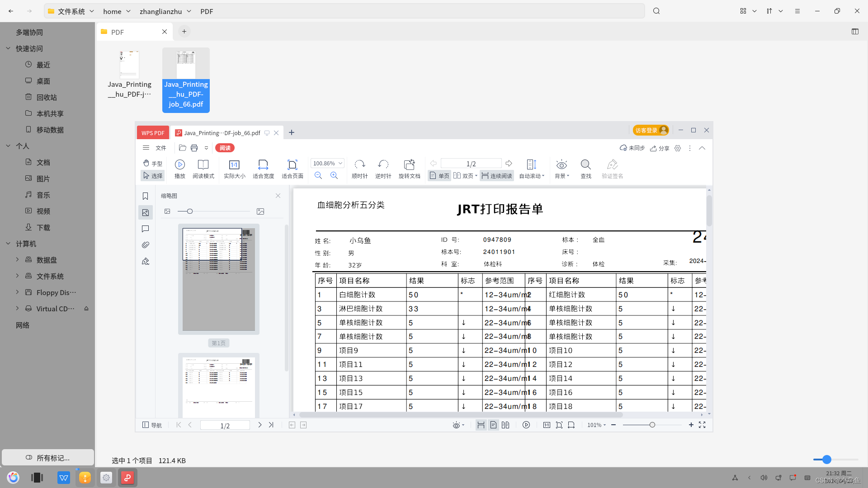868x488 pixels.
Task: Click the Reading mode red badge
Action: pyautogui.click(x=225, y=148)
